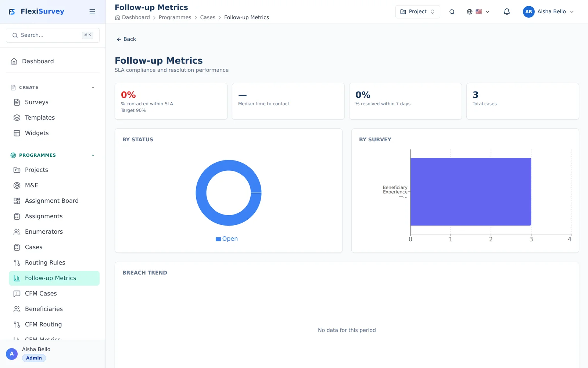Open the Aisha Bello account dropdown
588x368 pixels.
pos(548,12)
